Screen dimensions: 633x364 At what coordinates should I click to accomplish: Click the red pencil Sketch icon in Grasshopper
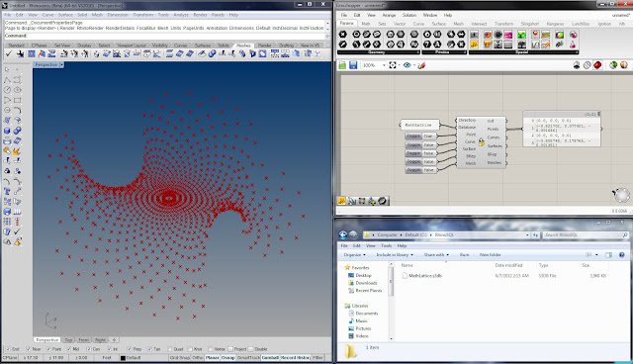pyautogui.click(x=421, y=65)
